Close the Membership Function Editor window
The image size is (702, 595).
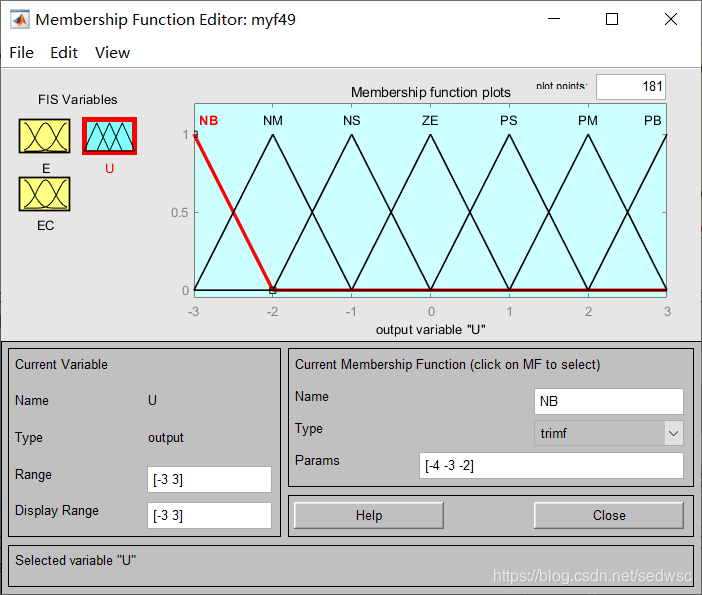click(x=671, y=19)
